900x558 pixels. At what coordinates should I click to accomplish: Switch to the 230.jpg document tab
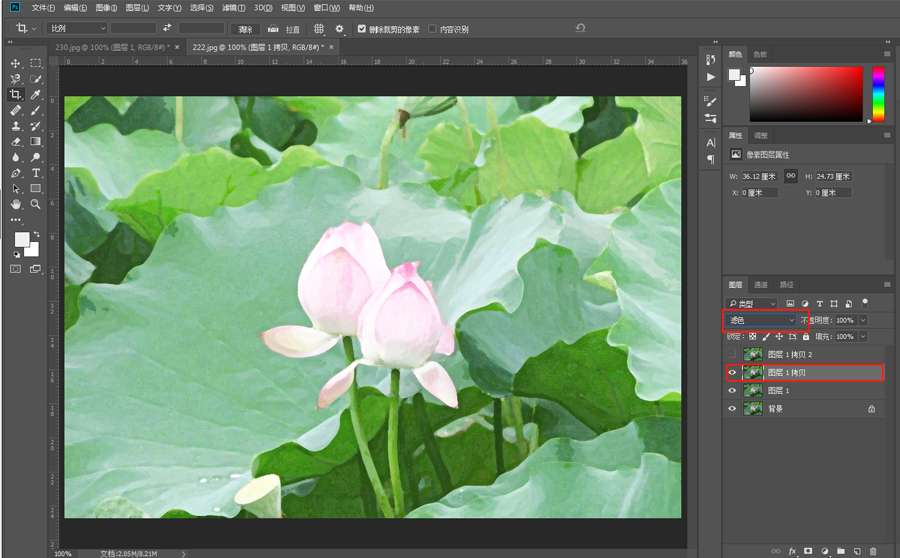point(112,47)
